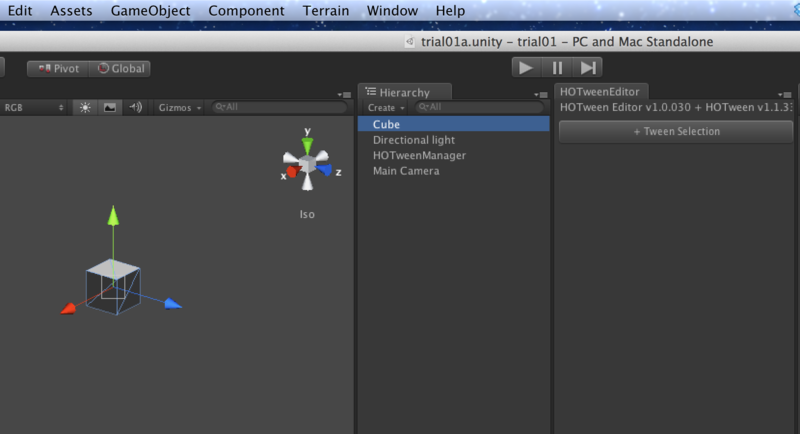Open the Hierarchy Create dropdown
The image size is (800, 434).
[386, 108]
